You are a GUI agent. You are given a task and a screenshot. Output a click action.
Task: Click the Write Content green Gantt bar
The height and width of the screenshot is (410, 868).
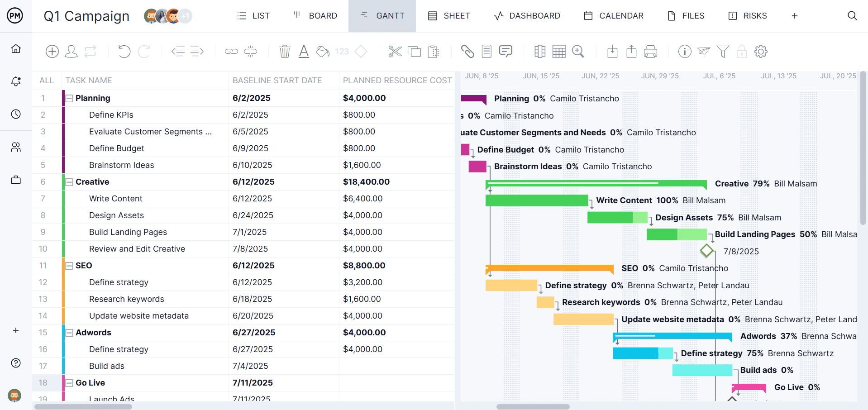click(536, 200)
